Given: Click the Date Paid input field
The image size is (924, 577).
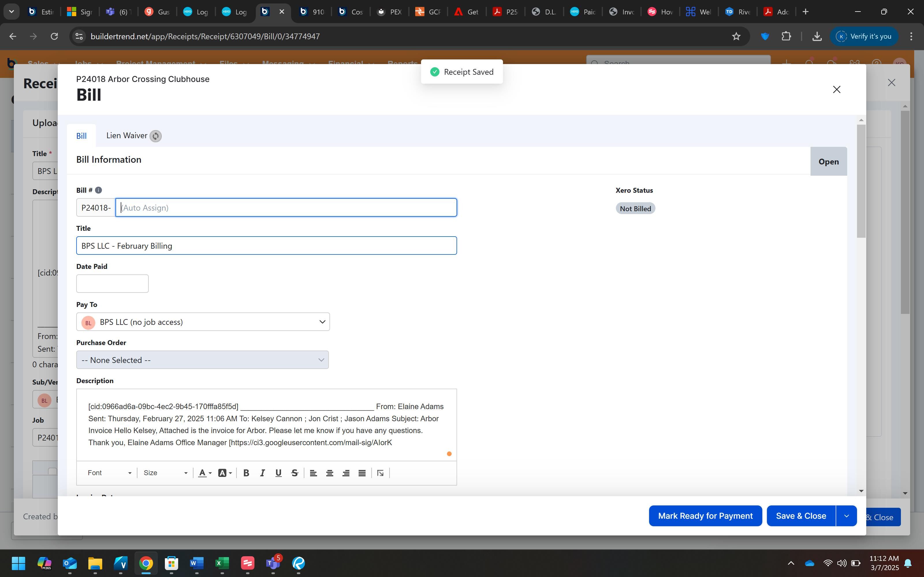Looking at the screenshot, I should pos(112,284).
